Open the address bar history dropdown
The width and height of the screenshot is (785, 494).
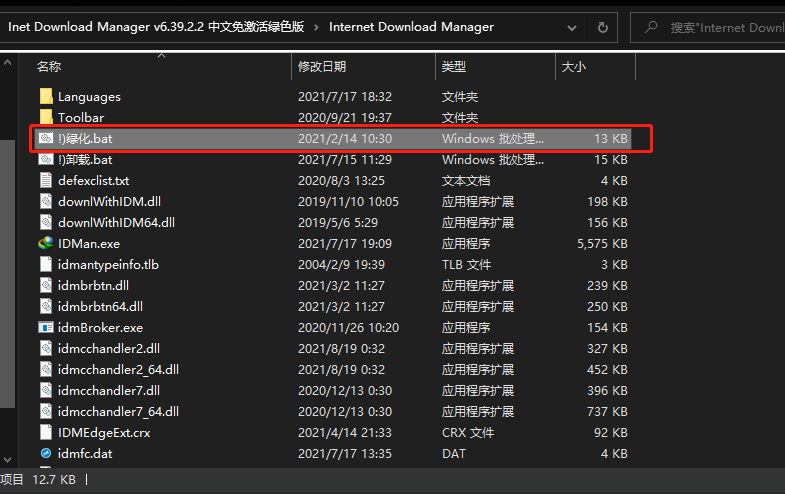pos(572,28)
